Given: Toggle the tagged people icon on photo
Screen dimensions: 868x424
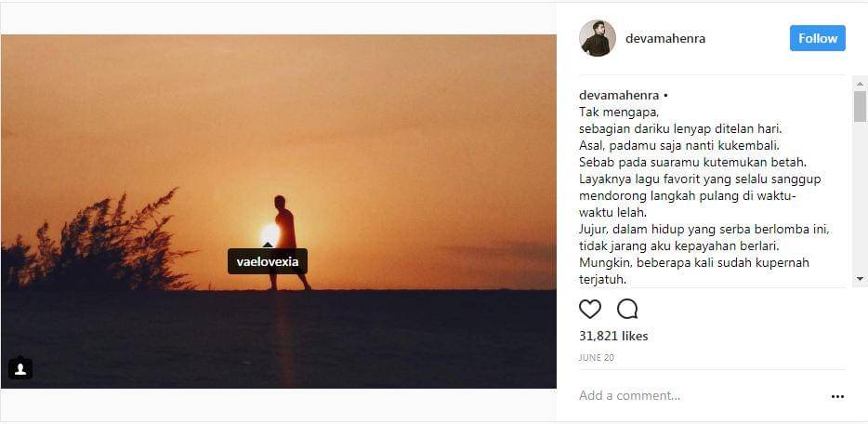Looking at the screenshot, I should click(20, 369).
